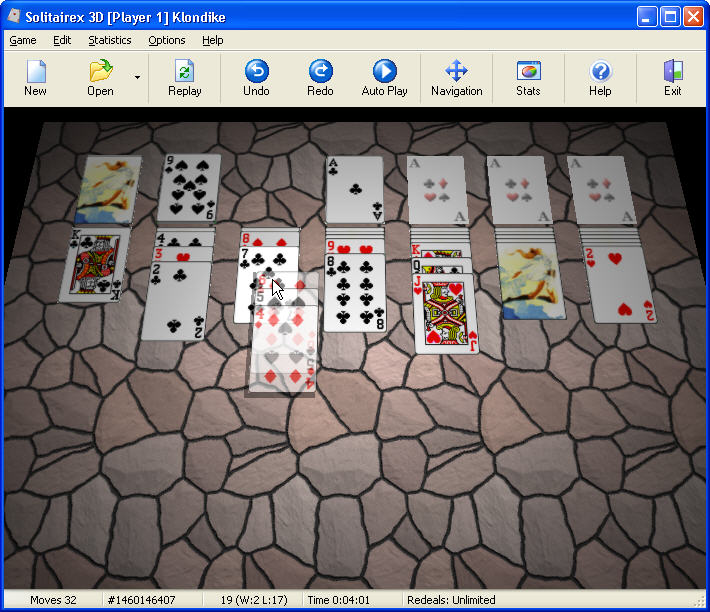
Task: Click the Ace of clubs foundation
Action: [355, 189]
